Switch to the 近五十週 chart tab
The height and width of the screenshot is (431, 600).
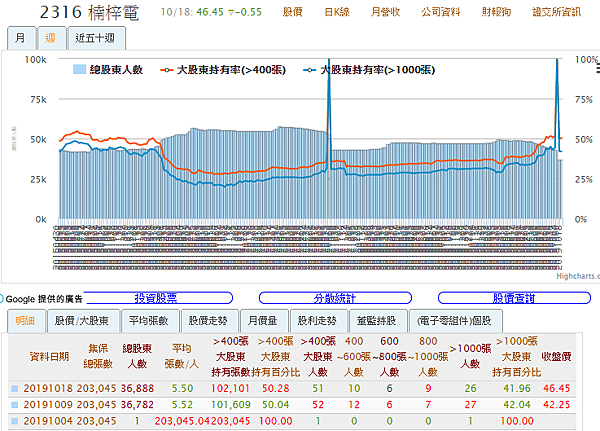96,38
